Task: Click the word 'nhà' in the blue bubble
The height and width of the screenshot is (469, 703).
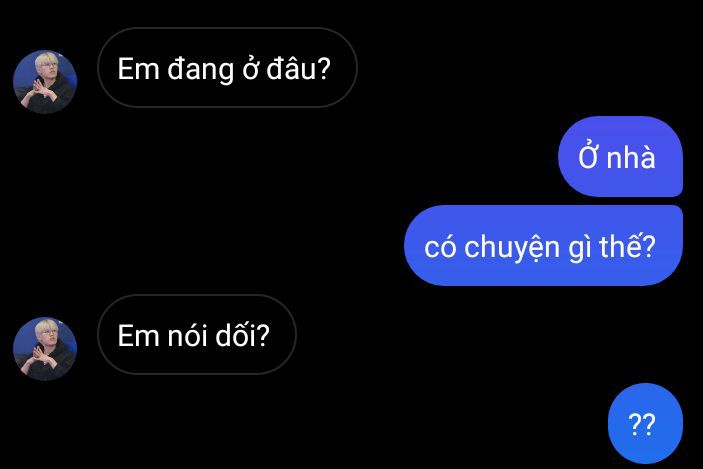Action: pos(631,156)
